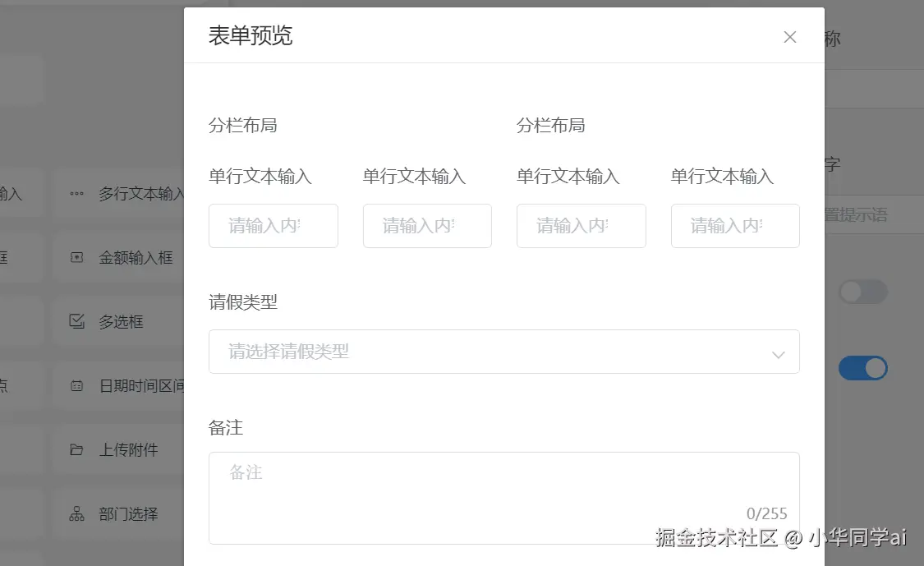This screenshot has width=924, height=566.
Task: Click the third 单行文本输入 input field
Action: click(x=581, y=226)
